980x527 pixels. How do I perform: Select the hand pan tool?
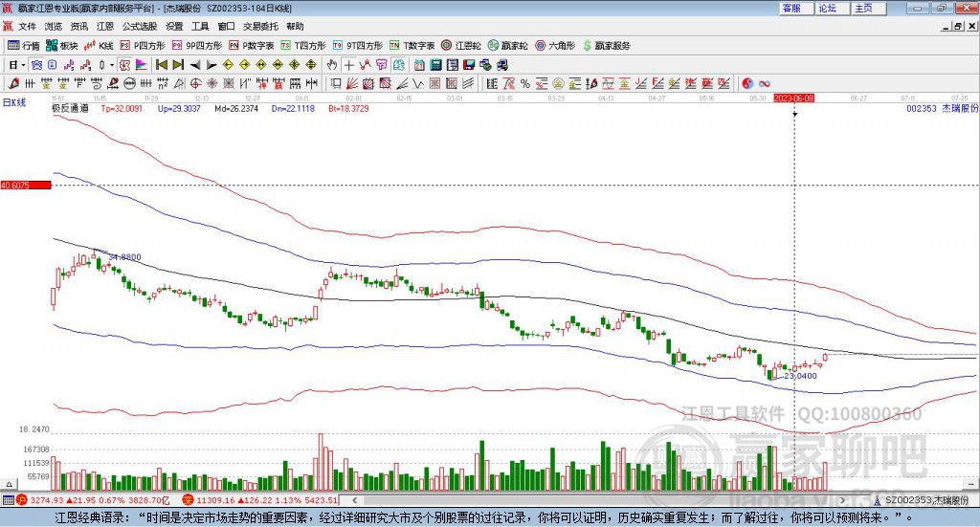(332, 65)
